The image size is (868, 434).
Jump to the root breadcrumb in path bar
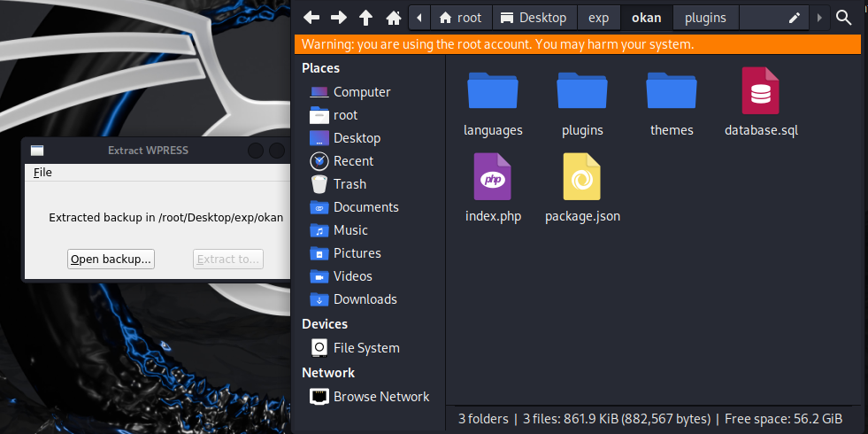[460, 18]
